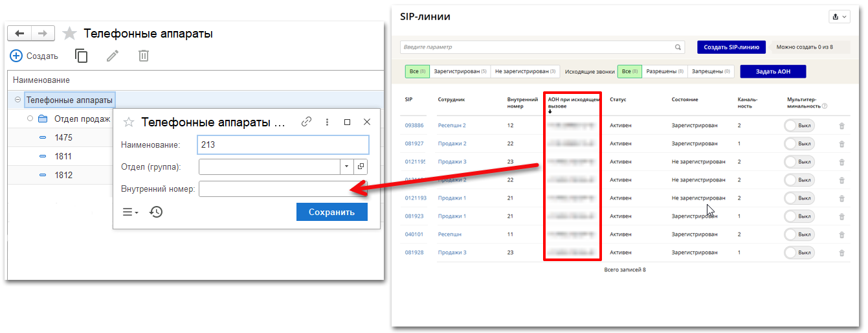This screenshot has height=333, width=868.
Task: Enable multi-terminal for SIP 081928
Action: pyautogui.click(x=799, y=253)
